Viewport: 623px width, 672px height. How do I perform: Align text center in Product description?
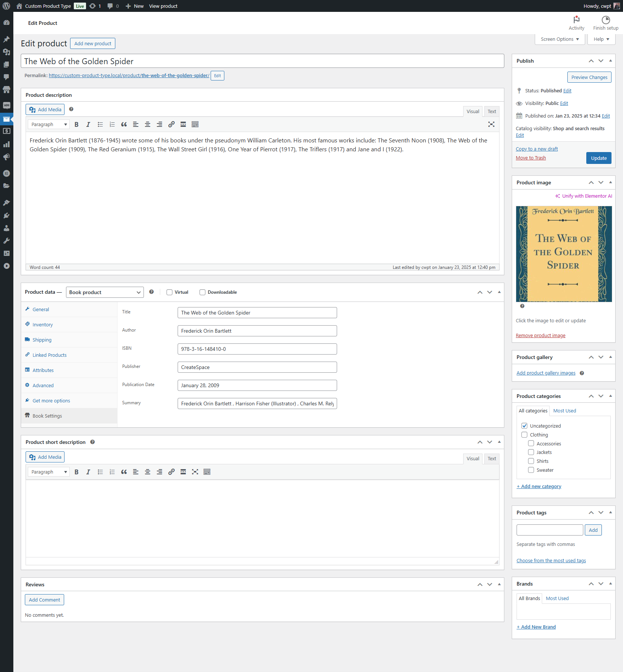(148, 125)
